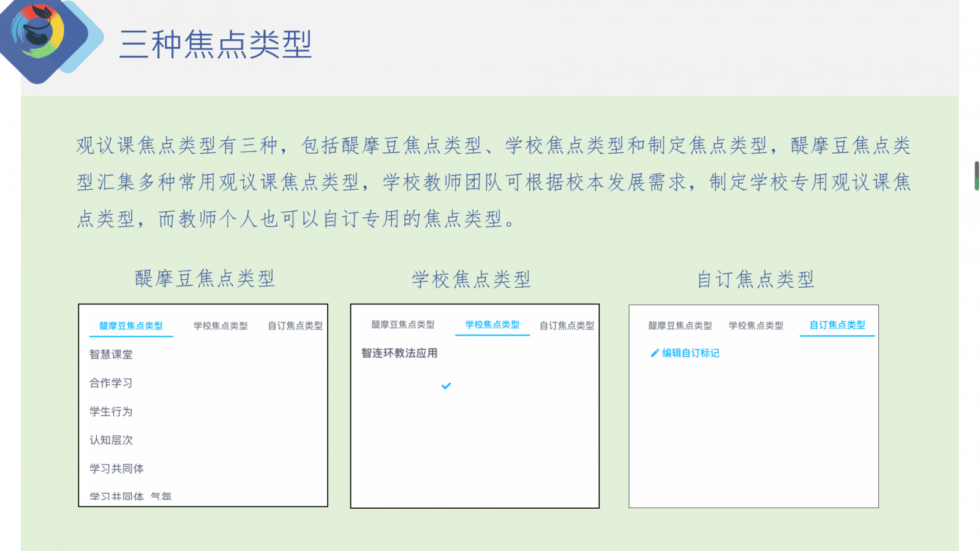980x551 pixels.
Task: Open the 自订焦点类型 tab in left panel
Action: pyautogui.click(x=295, y=326)
